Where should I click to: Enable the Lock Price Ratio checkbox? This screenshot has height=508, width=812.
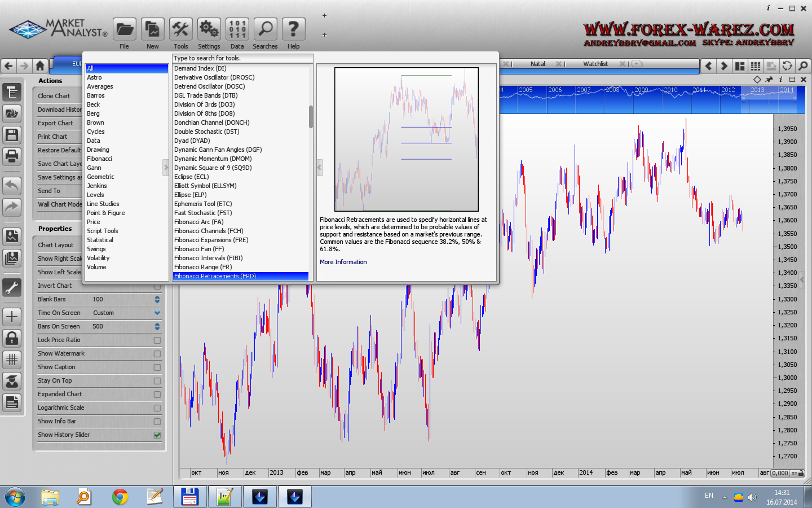157,340
